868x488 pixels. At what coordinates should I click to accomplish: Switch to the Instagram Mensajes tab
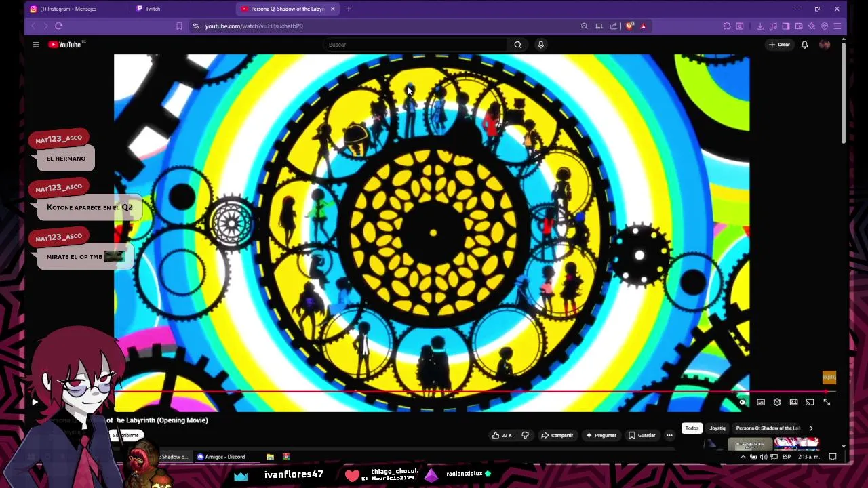click(x=75, y=9)
